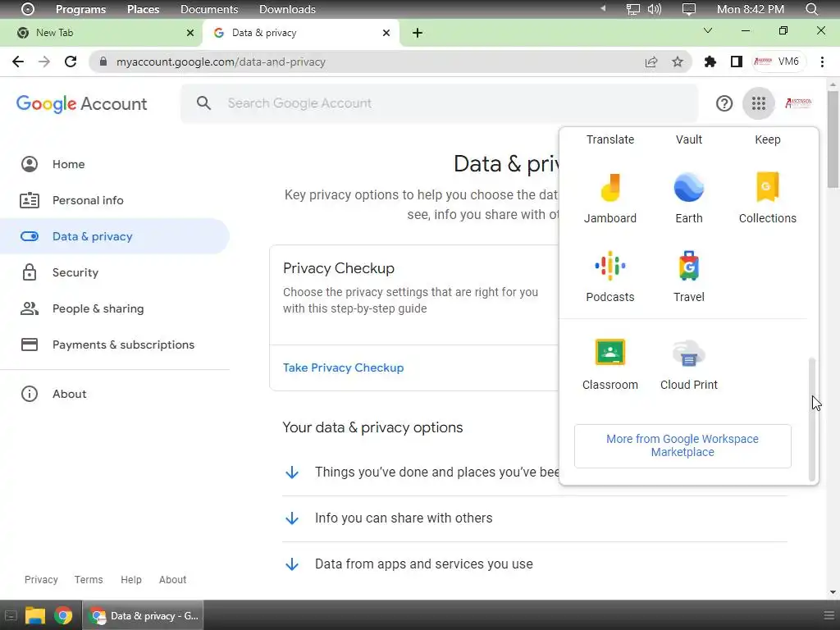The image size is (840, 630).
Task: Click the volume icon in top panel
Action: click(x=654, y=9)
